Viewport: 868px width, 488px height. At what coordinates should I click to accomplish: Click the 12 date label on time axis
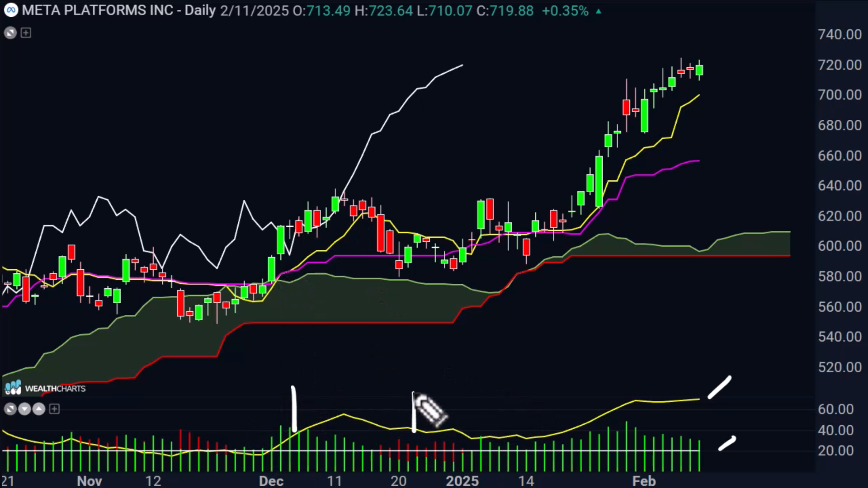pos(153,481)
